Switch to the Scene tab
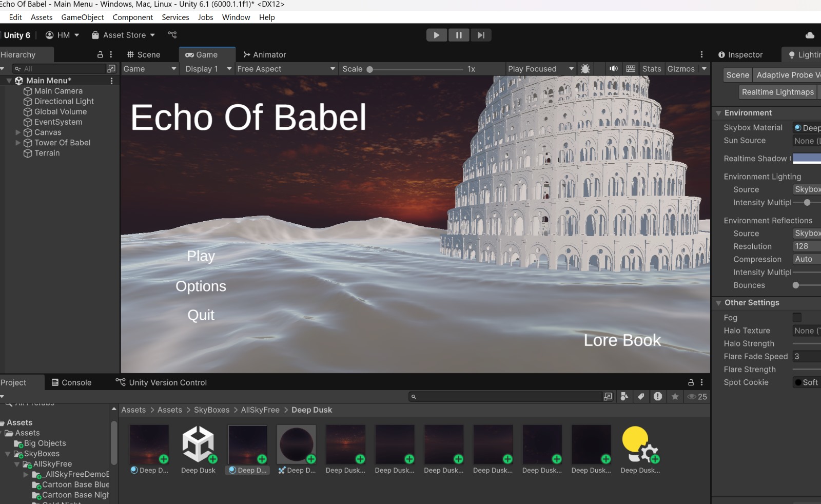The image size is (821, 504). tap(144, 54)
